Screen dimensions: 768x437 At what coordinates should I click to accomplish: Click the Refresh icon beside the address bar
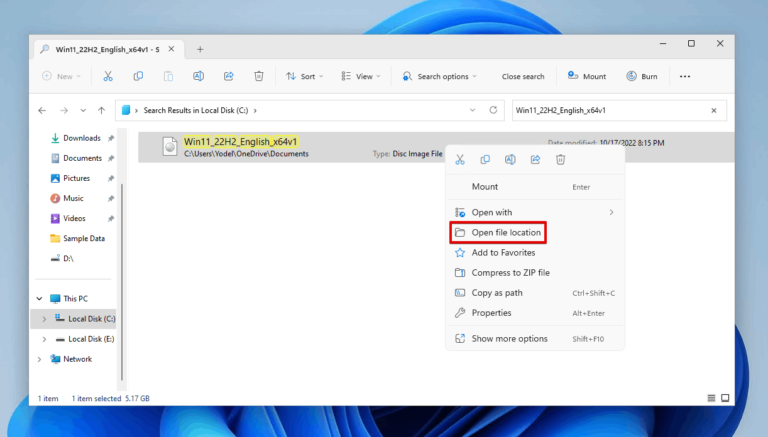click(493, 110)
